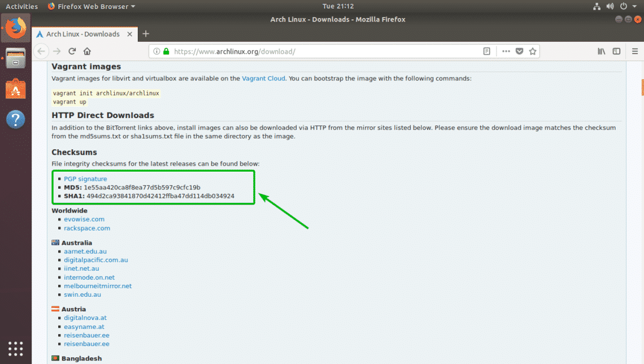Click the 'Worldwide' mirror group label
The image size is (644, 364).
click(69, 211)
